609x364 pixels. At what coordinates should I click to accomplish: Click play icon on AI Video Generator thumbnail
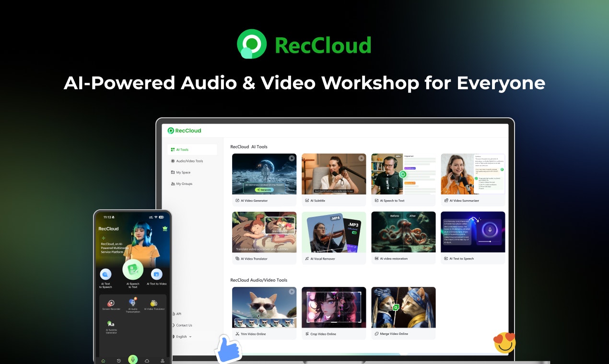292,158
